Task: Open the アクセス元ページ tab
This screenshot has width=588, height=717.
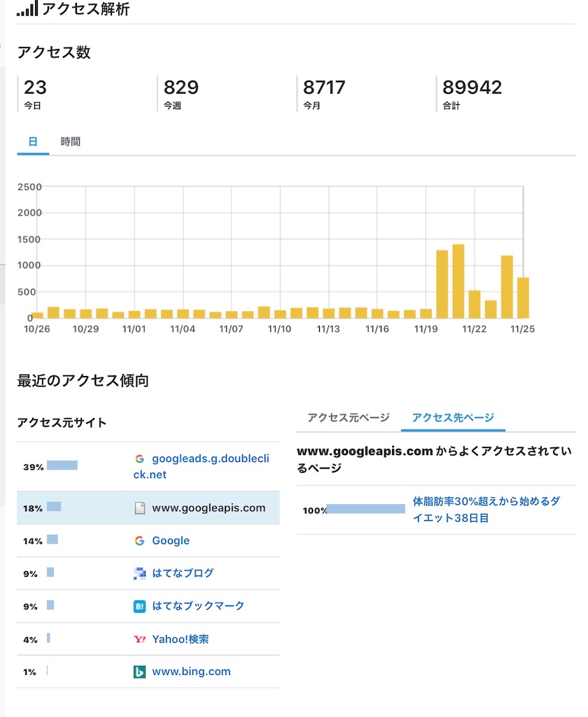Action: [x=349, y=417]
